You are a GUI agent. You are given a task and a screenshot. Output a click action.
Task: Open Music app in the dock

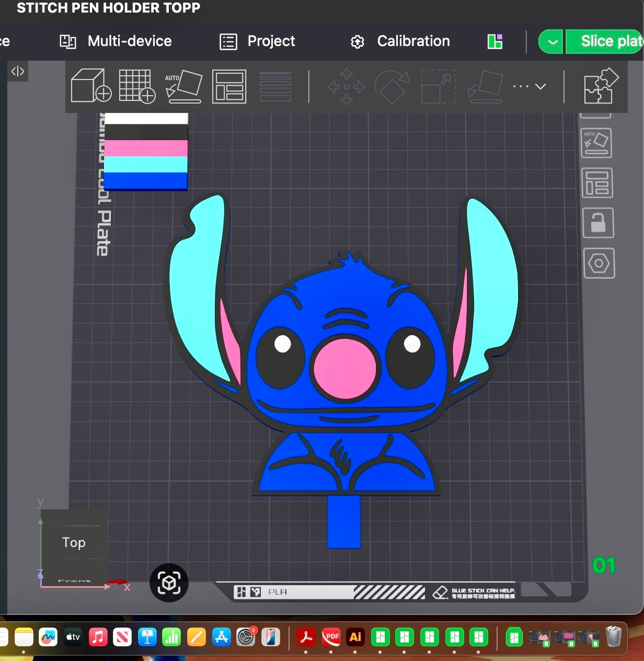pos(98,637)
